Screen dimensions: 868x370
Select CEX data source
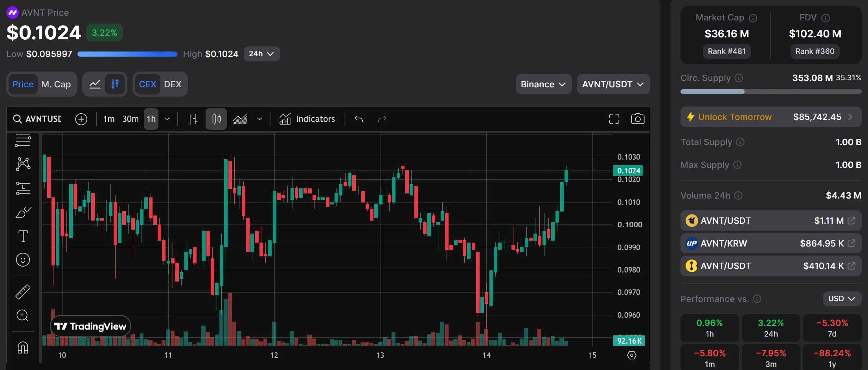(x=147, y=84)
